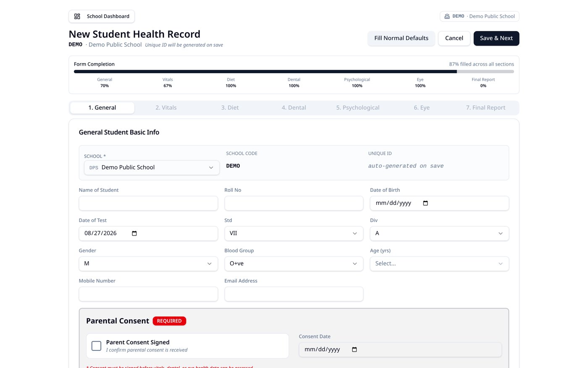Screen dimensions: 588x368
Task: Tick the Parent Consent Signed checkbox
Action: point(96,346)
